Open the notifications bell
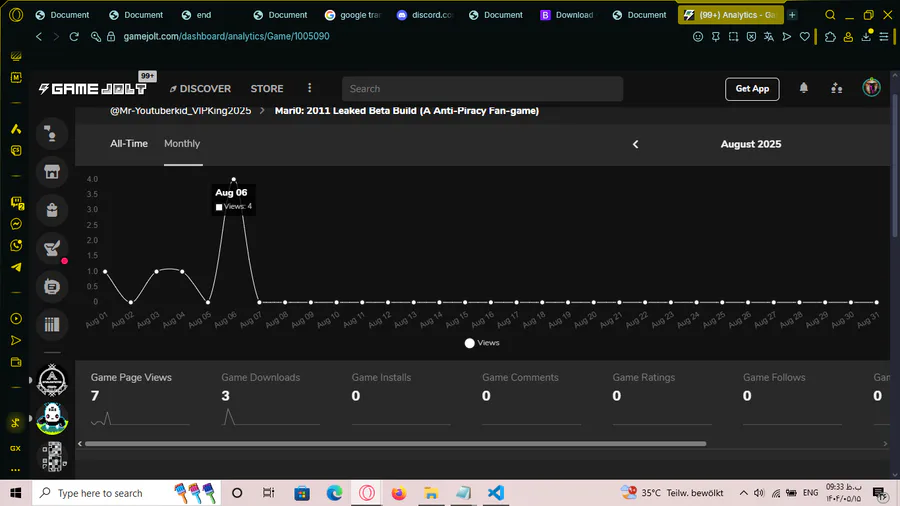The image size is (900, 506). [804, 88]
